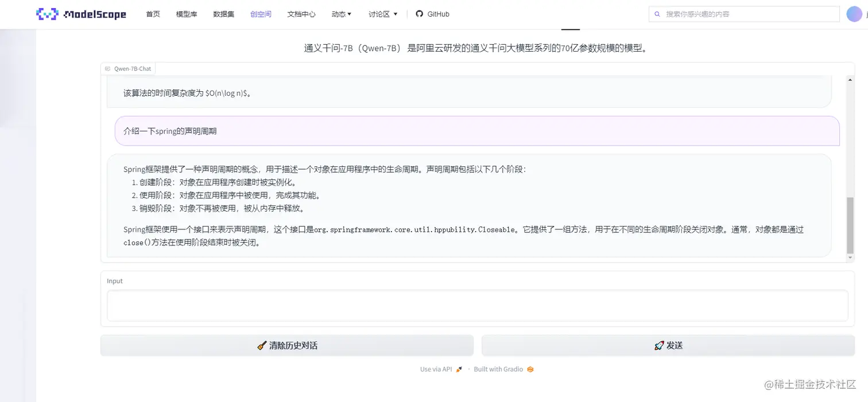The width and height of the screenshot is (868, 402).
Task: Click the org.springframework.core.util code text
Action: coord(414,229)
